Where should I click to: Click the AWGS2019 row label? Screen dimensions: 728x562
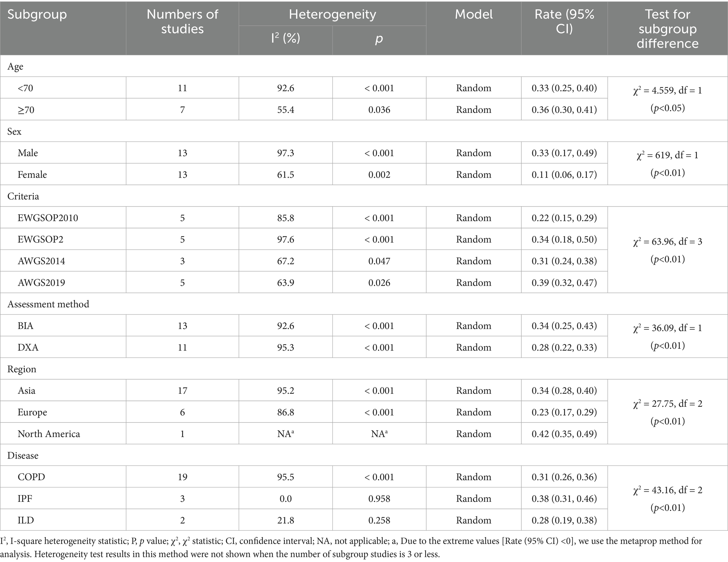(42, 283)
